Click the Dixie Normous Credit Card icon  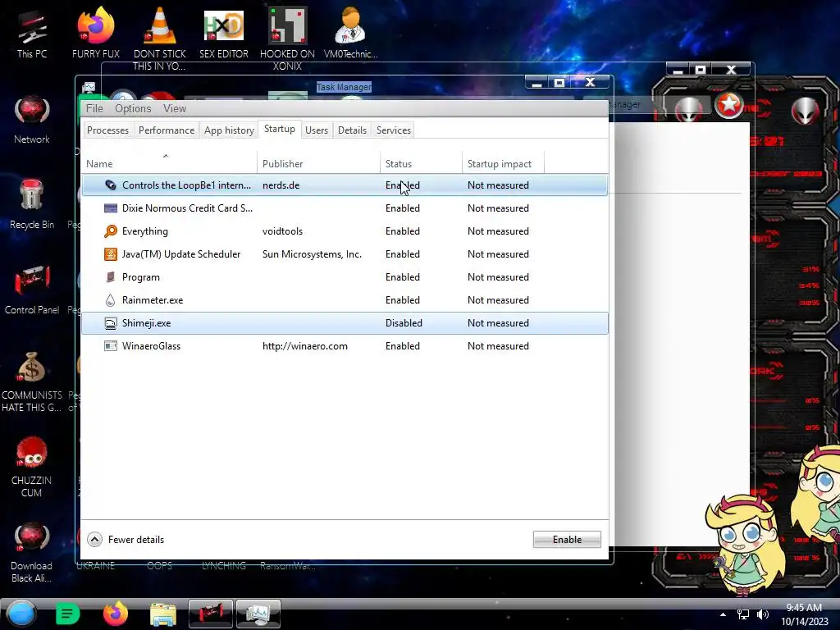pos(111,208)
